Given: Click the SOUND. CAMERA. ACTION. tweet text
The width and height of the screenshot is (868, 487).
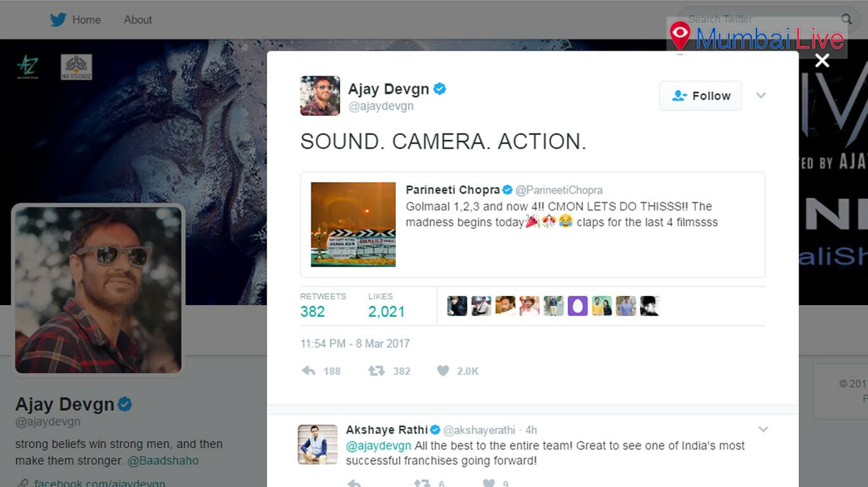Looking at the screenshot, I should pos(443,141).
